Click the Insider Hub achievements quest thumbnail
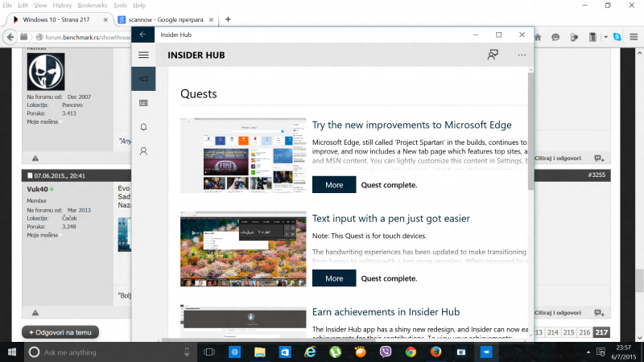 (x=243, y=322)
